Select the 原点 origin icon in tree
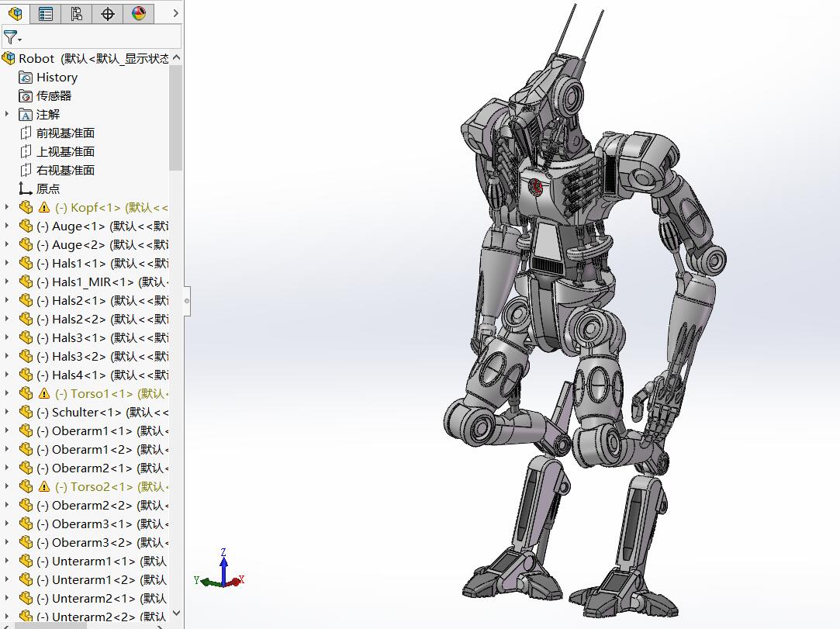This screenshot has height=629, width=840. click(26, 188)
